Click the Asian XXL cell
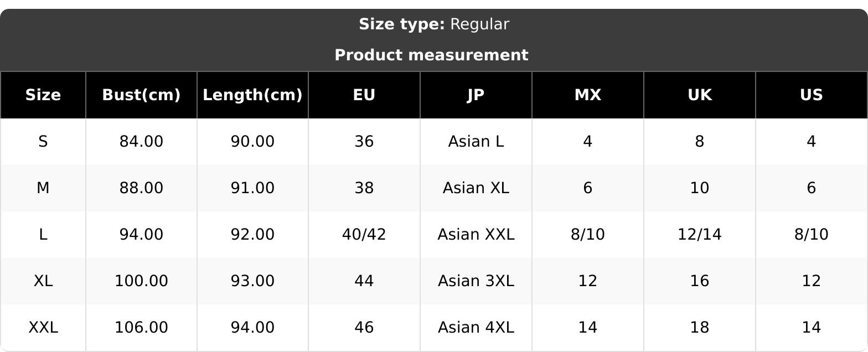This screenshot has height=352, width=868. pyautogui.click(x=476, y=235)
